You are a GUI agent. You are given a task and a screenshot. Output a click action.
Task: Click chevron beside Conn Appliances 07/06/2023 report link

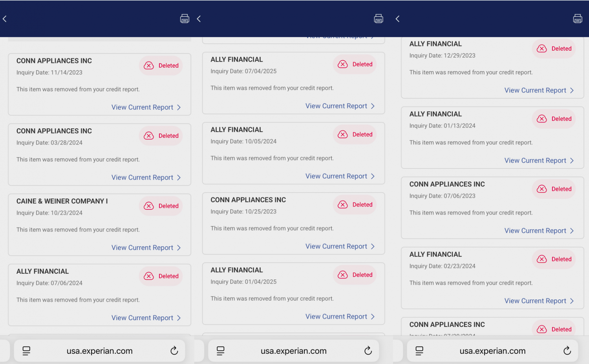tap(572, 231)
